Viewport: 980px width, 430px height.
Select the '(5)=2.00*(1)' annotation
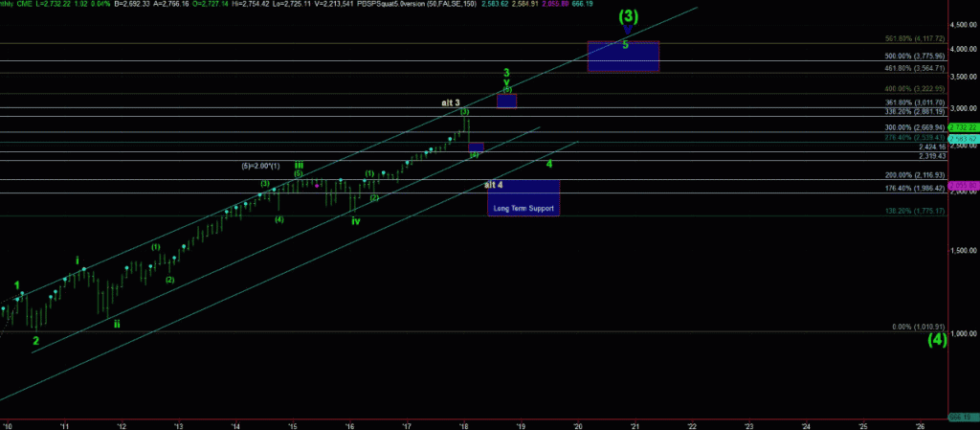pyautogui.click(x=259, y=167)
